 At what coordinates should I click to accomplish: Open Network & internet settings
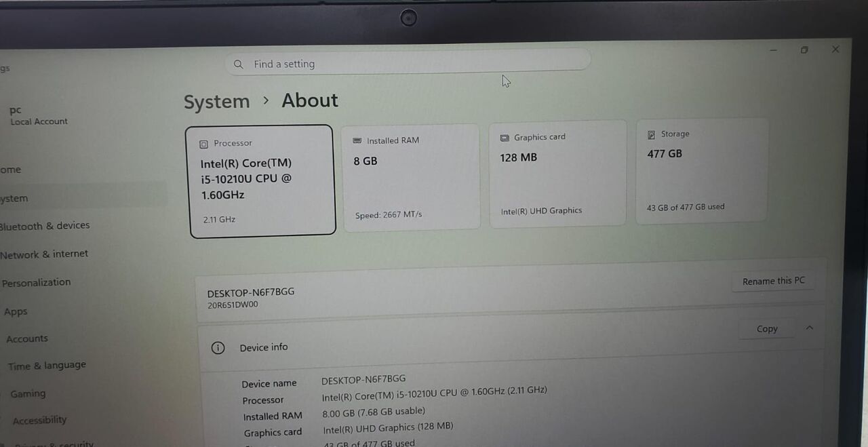44,254
